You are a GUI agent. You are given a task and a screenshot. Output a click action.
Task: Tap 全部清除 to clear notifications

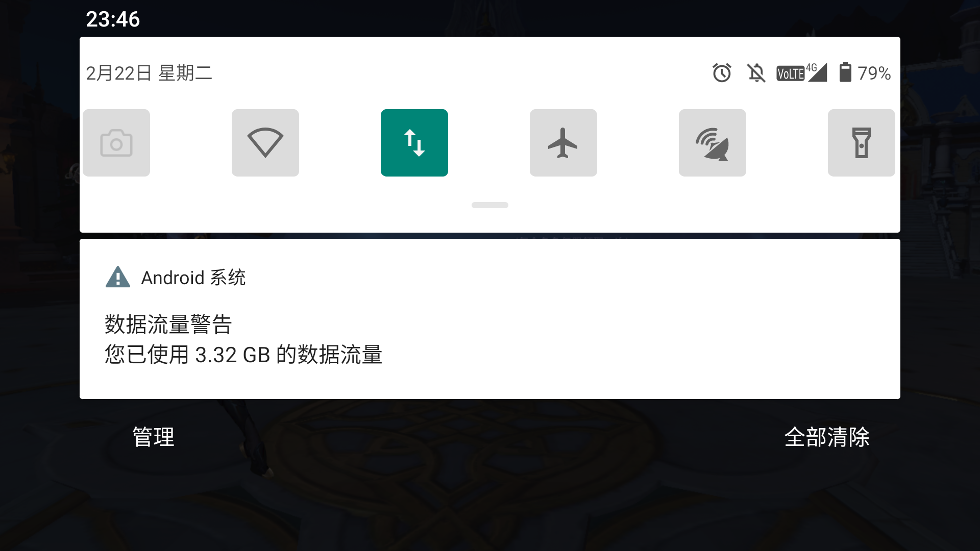coord(827,437)
